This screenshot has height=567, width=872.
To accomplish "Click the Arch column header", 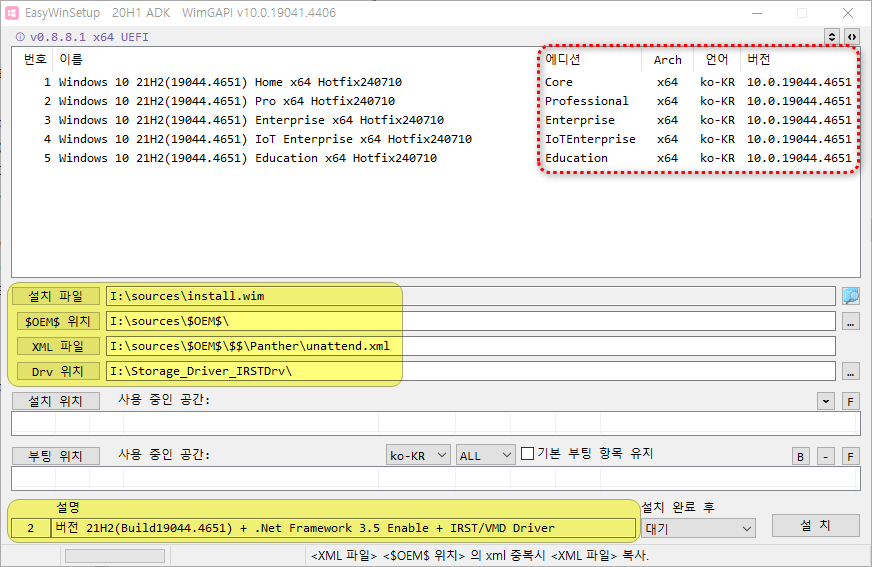I will coord(667,59).
